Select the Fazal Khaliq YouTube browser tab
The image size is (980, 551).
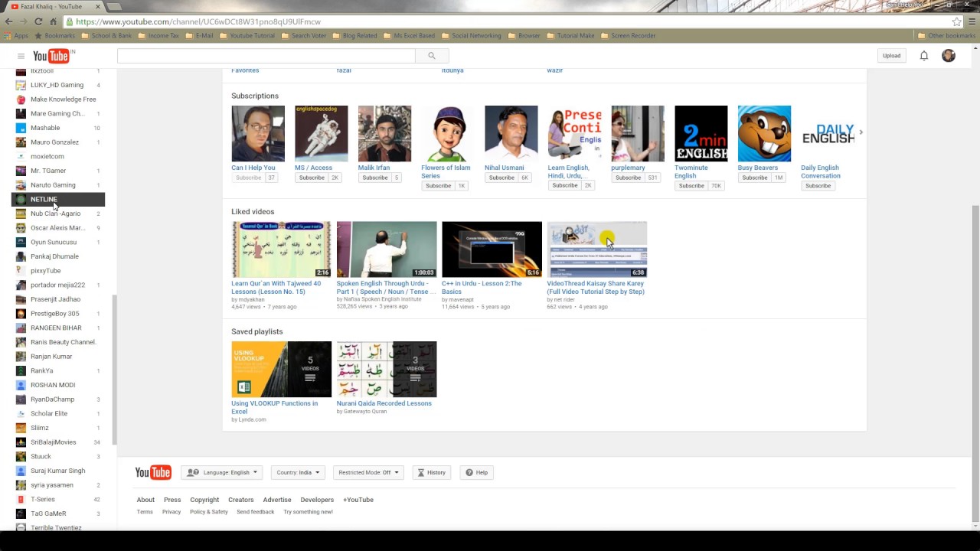(54, 6)
